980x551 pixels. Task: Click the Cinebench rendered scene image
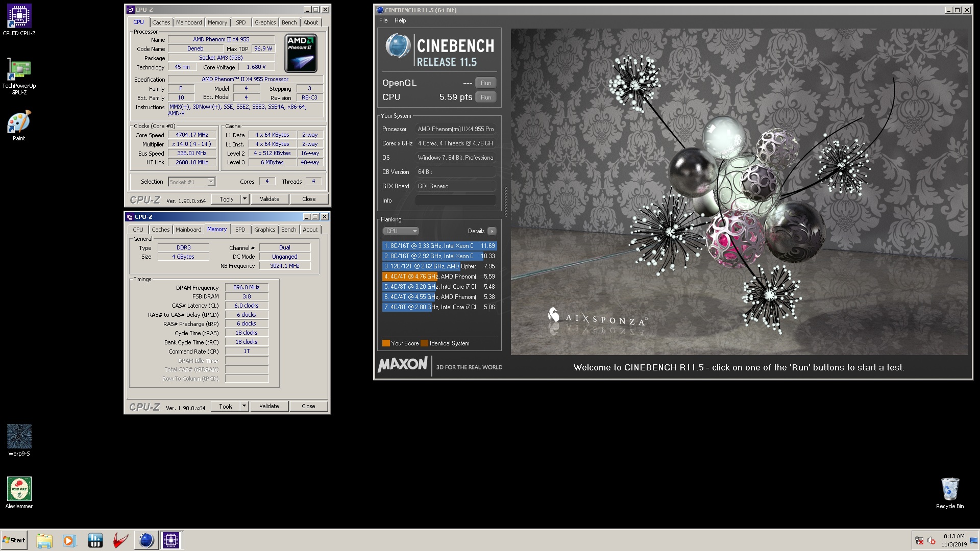point(740,192)
